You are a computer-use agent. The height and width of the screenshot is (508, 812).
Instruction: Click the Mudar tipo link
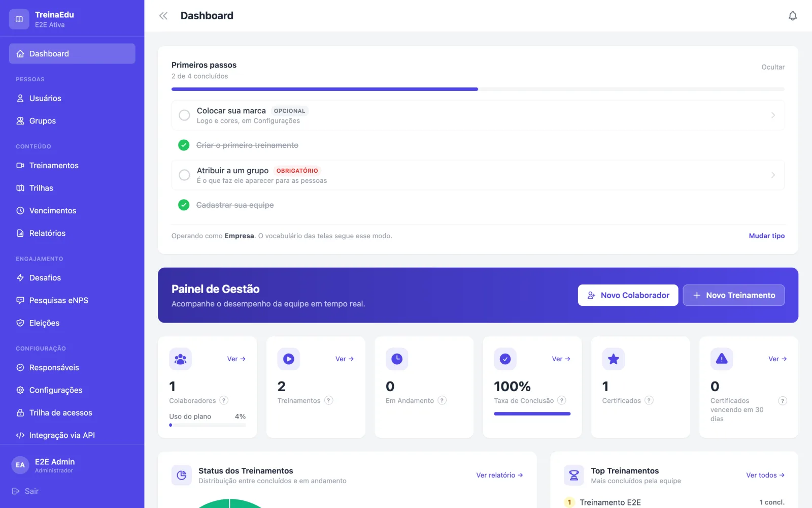767,236
